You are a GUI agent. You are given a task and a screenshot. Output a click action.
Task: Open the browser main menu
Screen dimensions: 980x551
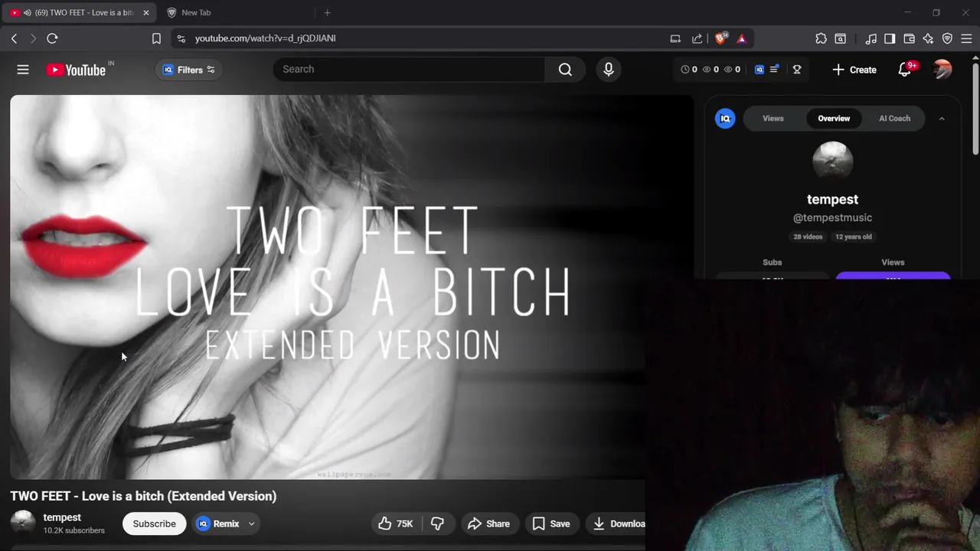pos(966,38)
